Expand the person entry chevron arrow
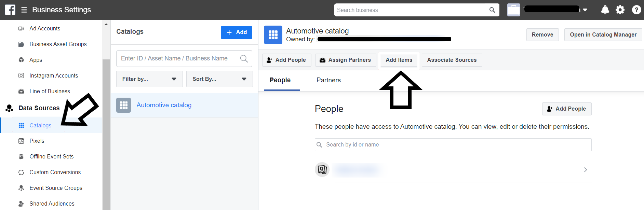 click(x=585, y=170)
